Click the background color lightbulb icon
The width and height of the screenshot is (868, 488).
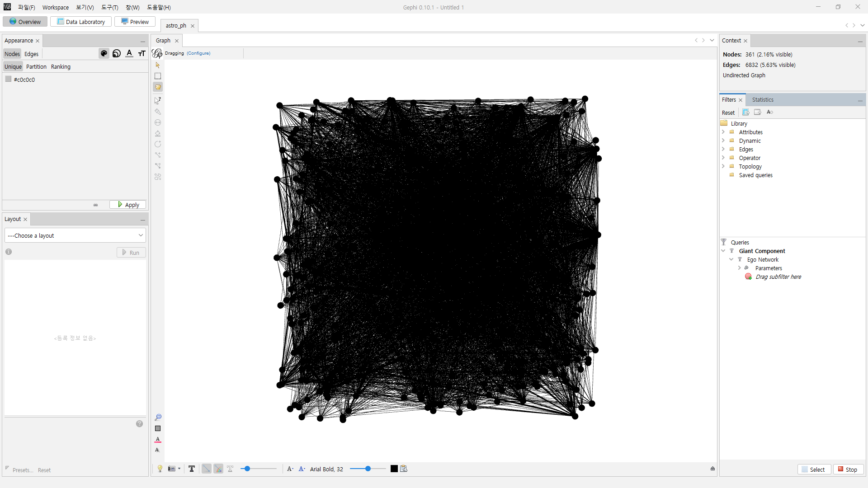(x=160, y=469)
